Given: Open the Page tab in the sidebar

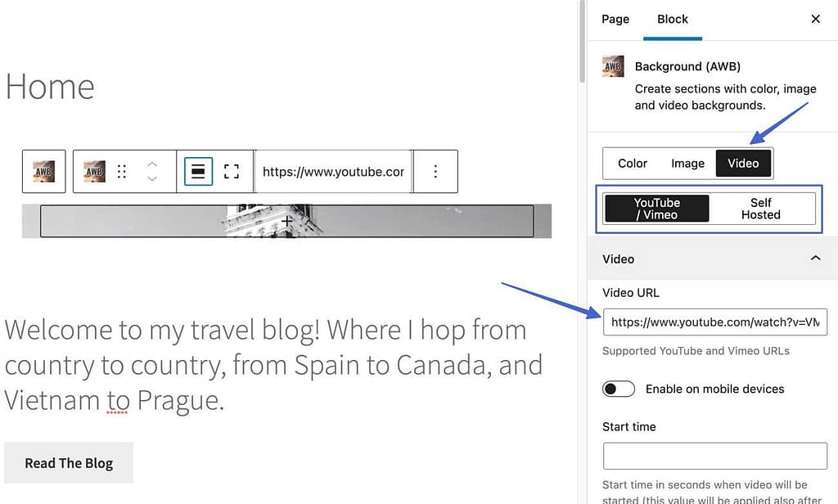Looking at the screenshot, I should pyautogui.click(x=615, y=19).
